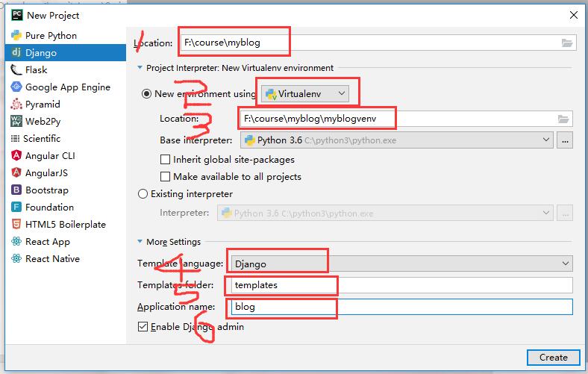The image size is (588, 374).
Task: Toggle Enable Django admin checkbox
Action: 143,327
